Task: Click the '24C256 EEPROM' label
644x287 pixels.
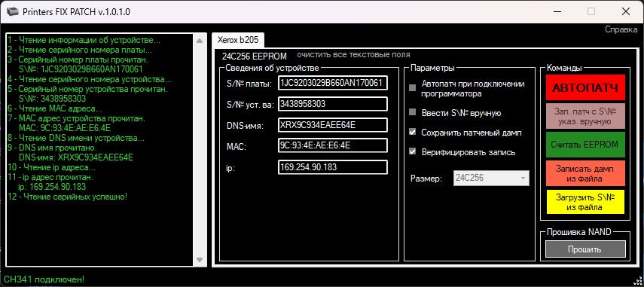Action: click(255, 56)
